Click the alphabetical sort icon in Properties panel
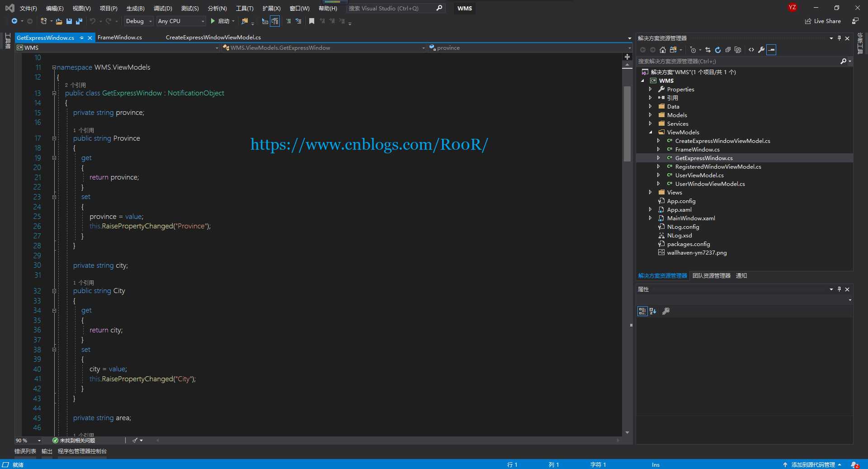Image resolution: width=868 pixels, height=469 pixels. pos(653,311)
